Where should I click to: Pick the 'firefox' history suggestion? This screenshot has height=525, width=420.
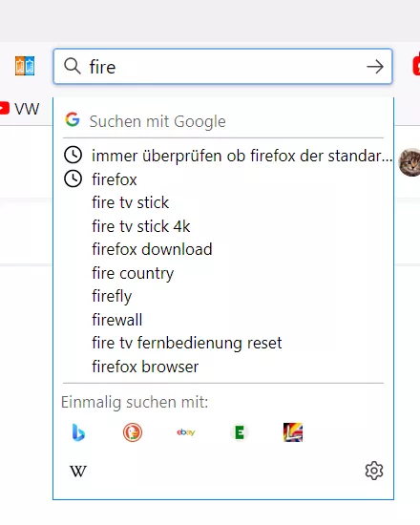tap(223, 179)
